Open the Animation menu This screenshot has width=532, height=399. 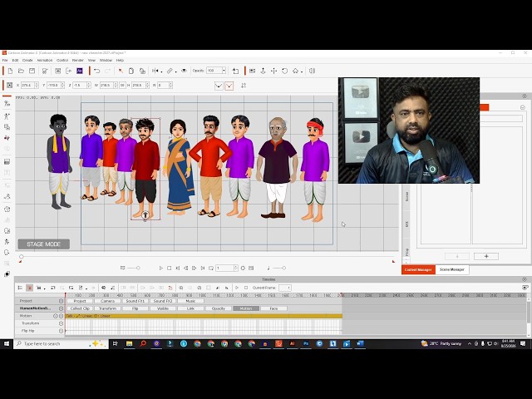click(45, 61)
